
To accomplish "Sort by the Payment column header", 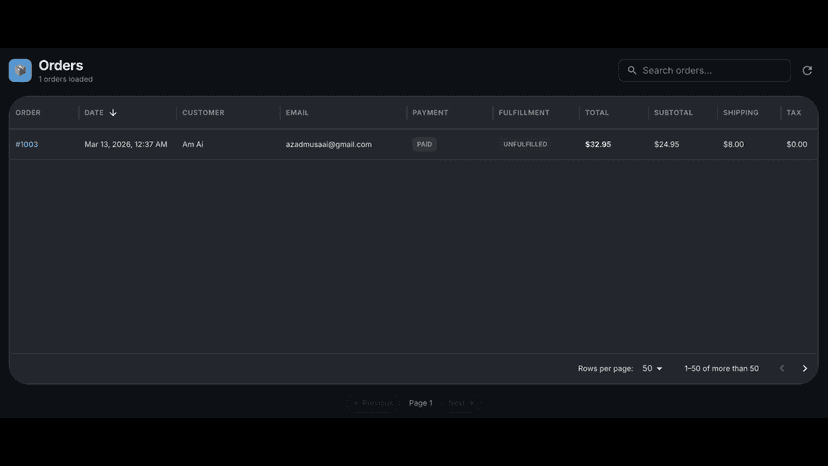I will [x=430, y=113].
